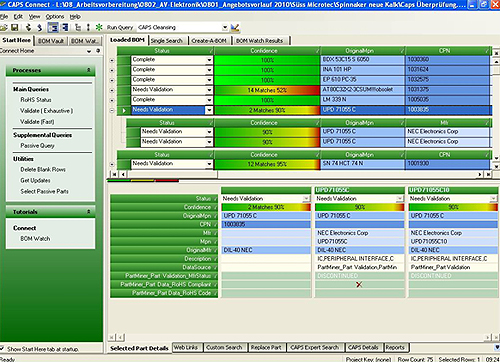Open the CAPS Expert Search tab
Image resolution: width=500 pixels, height=362 pixels.
point(315,347)
